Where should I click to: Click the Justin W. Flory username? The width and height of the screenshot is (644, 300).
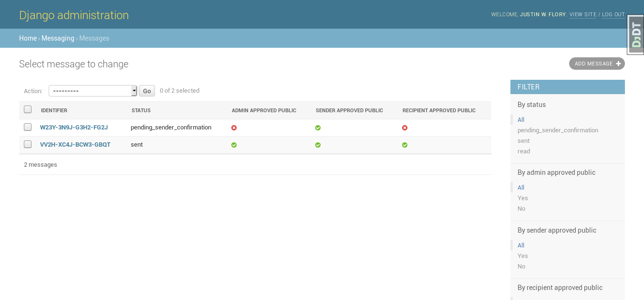click(543, 15)
